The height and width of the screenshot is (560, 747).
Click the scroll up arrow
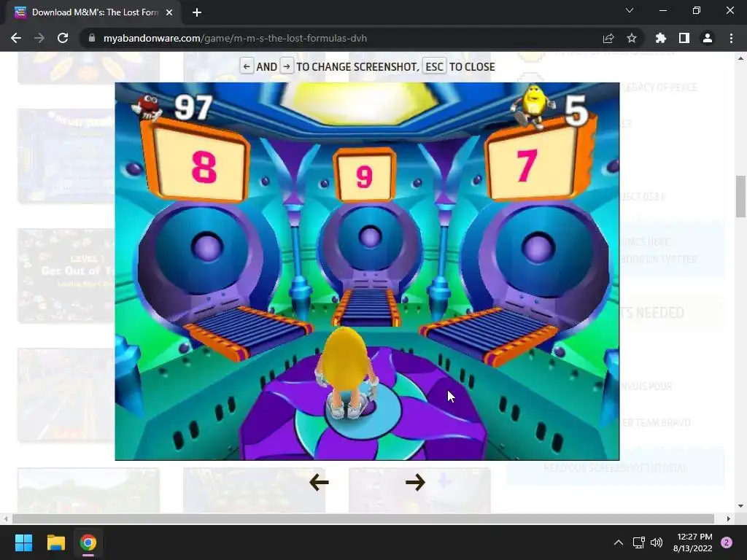coord(740,58)
